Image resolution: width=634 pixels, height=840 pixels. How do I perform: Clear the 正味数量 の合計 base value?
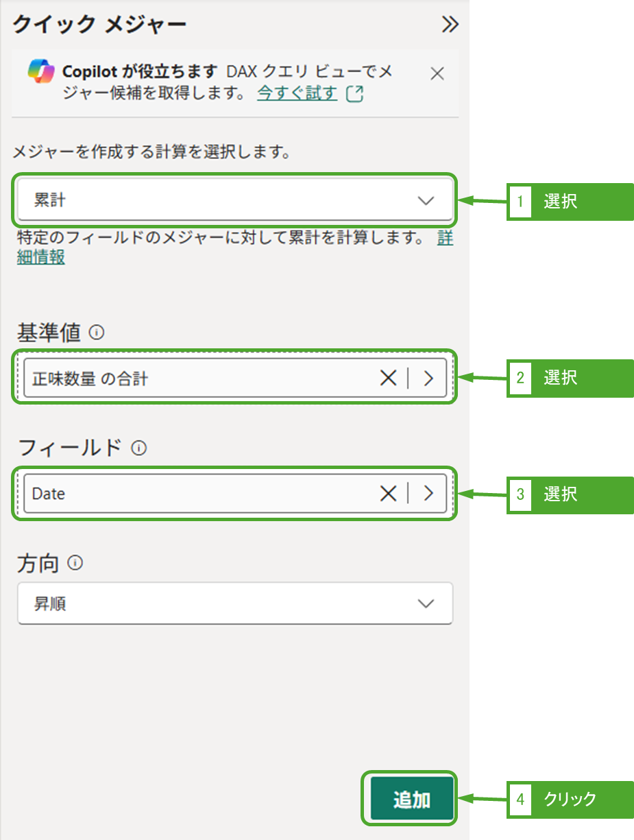click(388, 378)
